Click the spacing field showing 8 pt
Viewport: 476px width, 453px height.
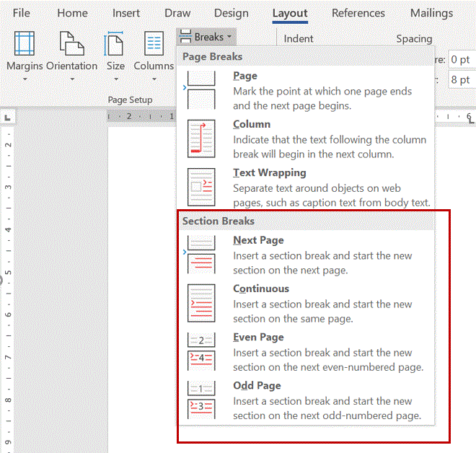pos(462,79)
